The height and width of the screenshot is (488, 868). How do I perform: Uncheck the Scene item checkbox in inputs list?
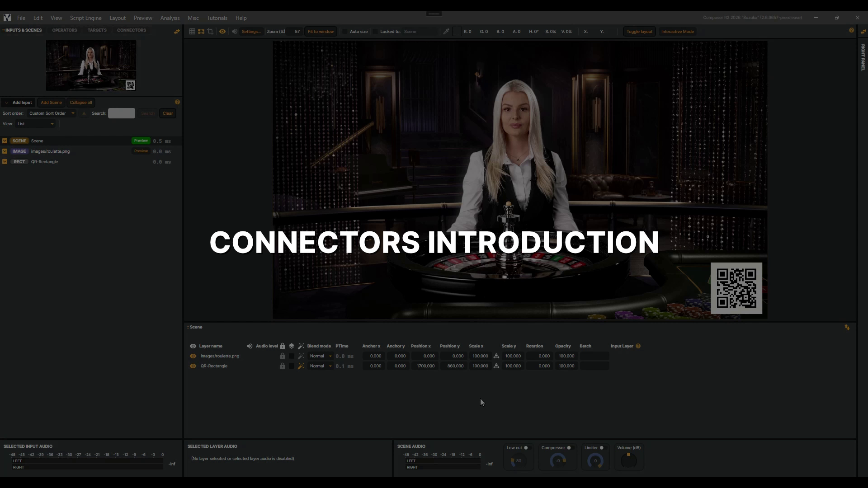click(5, 141)
